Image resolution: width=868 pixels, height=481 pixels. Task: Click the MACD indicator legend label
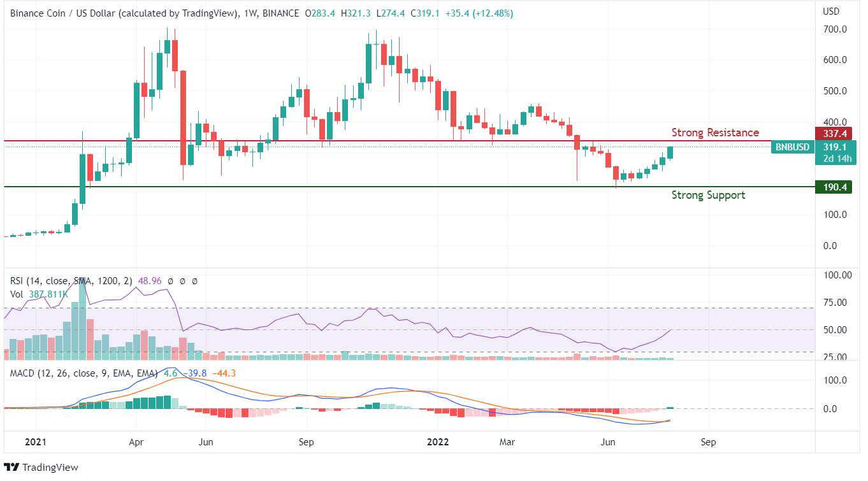point(84,373)
